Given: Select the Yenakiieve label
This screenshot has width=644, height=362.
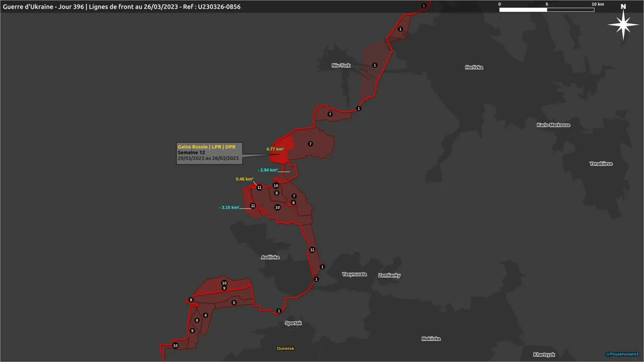Looking at the screenshot, I should [601, 163].
